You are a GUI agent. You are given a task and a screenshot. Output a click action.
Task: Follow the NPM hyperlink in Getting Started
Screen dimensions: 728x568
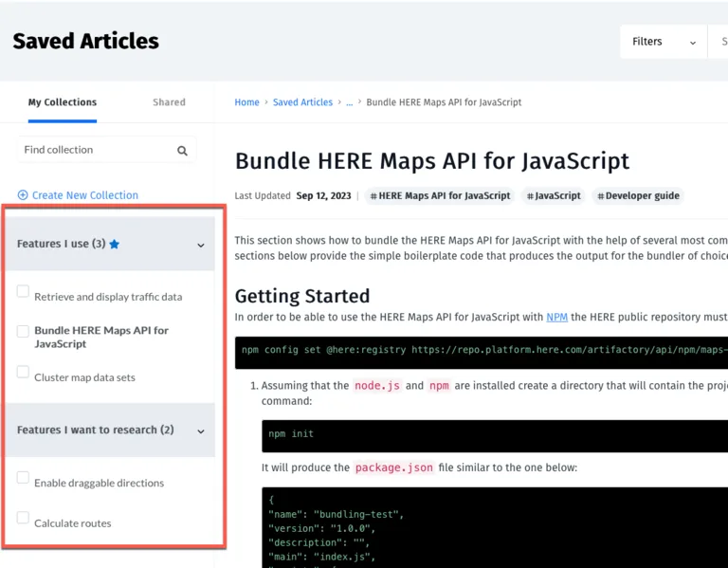point(556,317)
